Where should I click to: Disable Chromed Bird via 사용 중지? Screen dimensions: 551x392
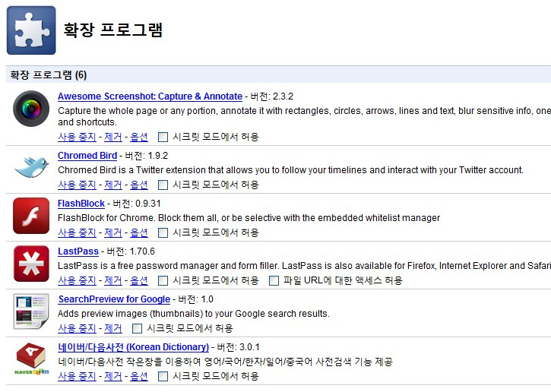click(x=77, y=185)
